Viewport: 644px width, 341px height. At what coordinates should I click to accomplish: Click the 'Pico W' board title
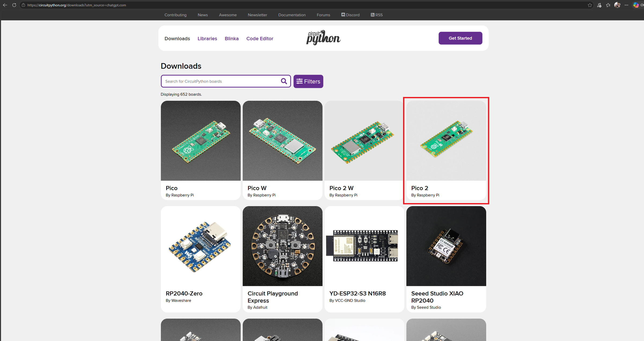(257, 188)
